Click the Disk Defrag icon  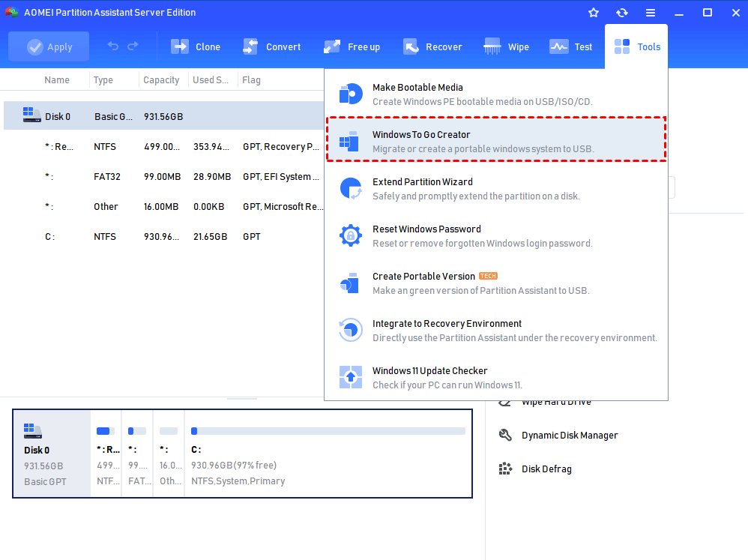click(505, 469)
